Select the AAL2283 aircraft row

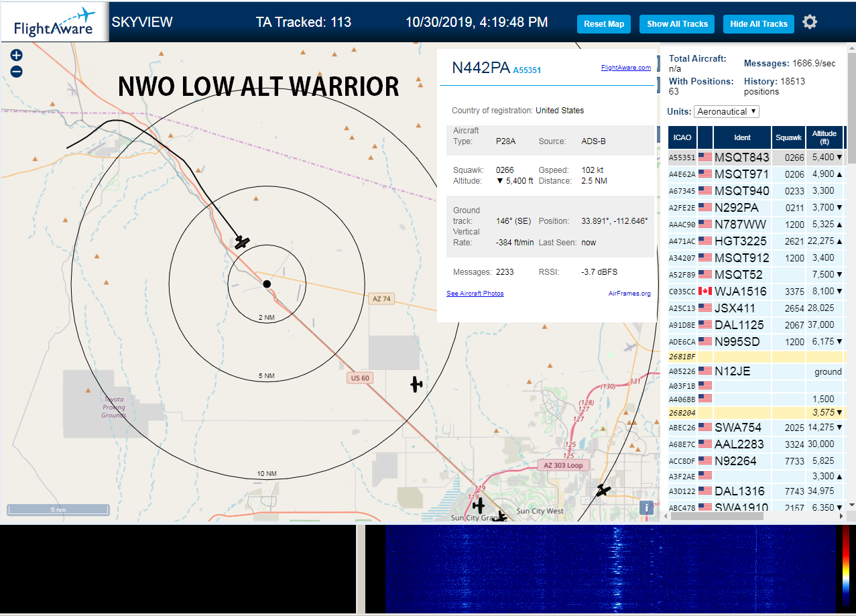(x=756, y=444)
